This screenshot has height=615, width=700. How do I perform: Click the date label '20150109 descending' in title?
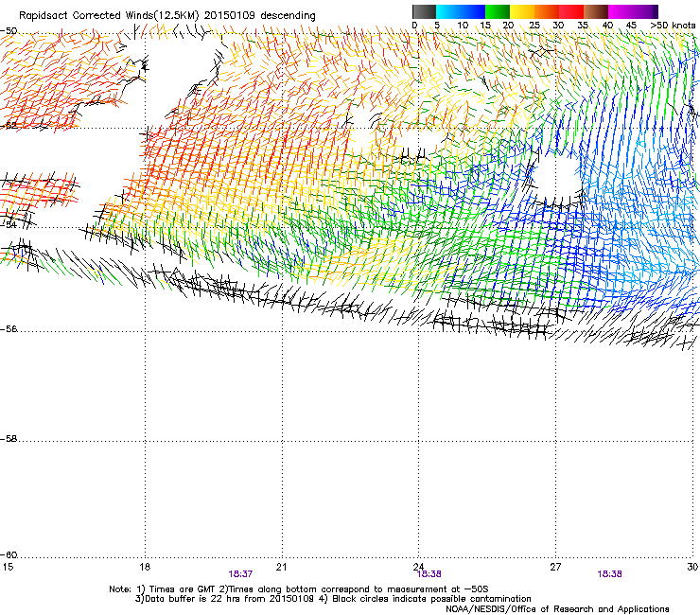tap(260, 16)
